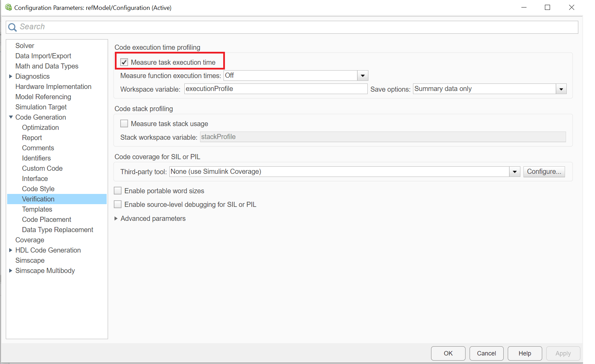
Task: Select the Solver category
Action: click(x=25, y=46)
